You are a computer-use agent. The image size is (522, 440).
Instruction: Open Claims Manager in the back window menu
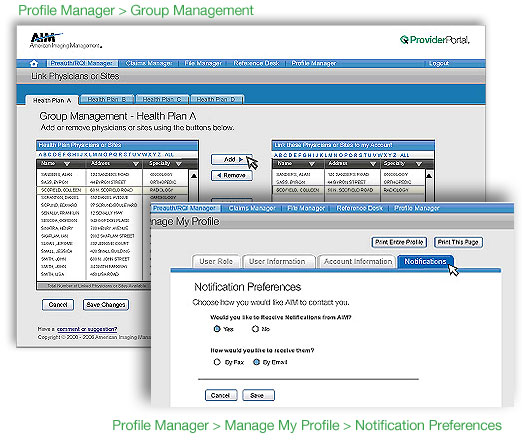tap(149, 63)
